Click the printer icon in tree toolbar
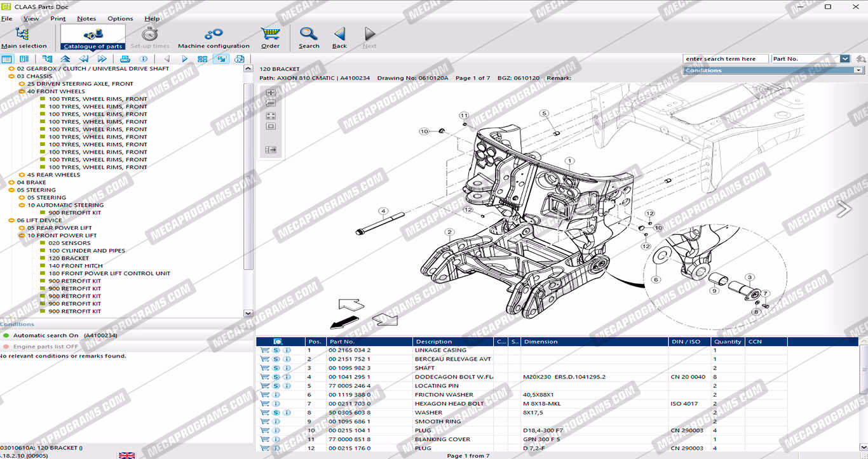The height and width of the screenshot is (459, 868). point(125,59)
